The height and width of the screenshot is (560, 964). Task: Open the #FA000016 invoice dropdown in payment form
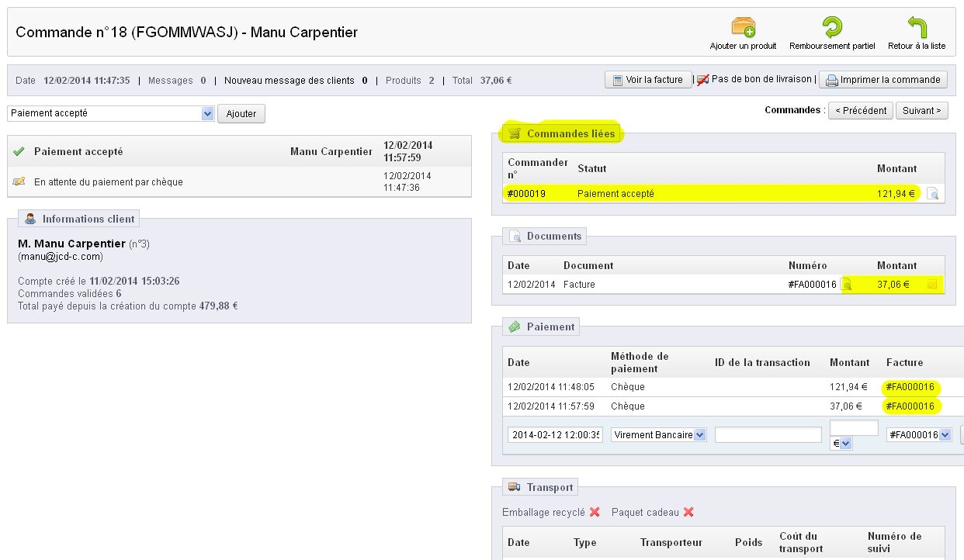tap(919, 435)
